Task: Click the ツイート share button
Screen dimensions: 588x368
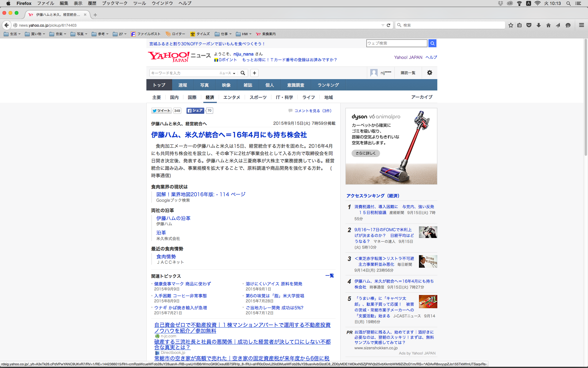Action: click(161, 111)
